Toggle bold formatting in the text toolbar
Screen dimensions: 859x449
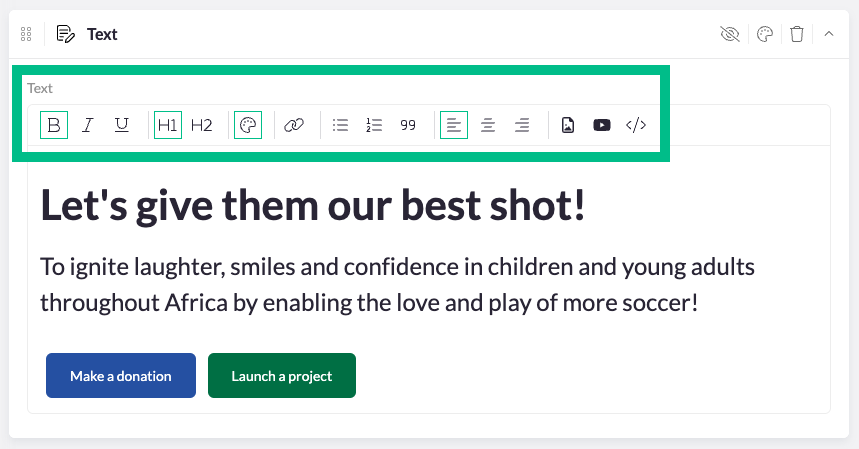pos(54,125)
